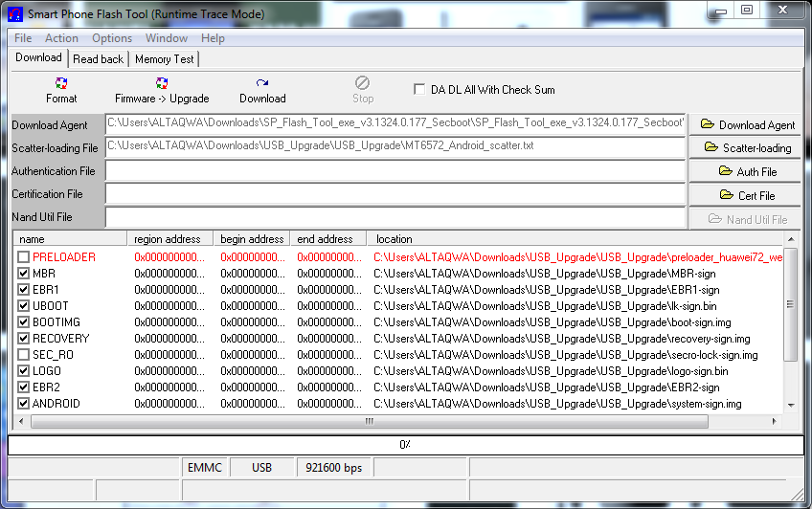Switch to the Download tab
The image size is (812, 509).
point(38,57)
